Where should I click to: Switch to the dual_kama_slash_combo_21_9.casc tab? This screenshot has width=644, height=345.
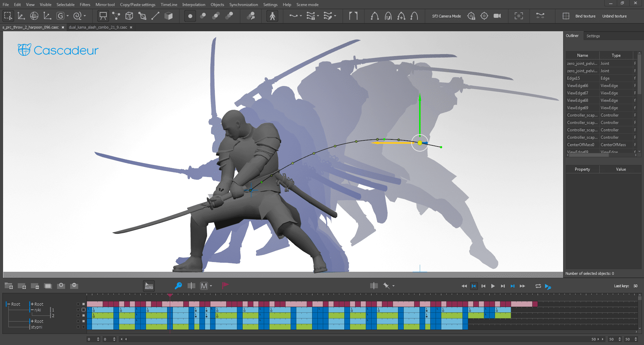99,27
